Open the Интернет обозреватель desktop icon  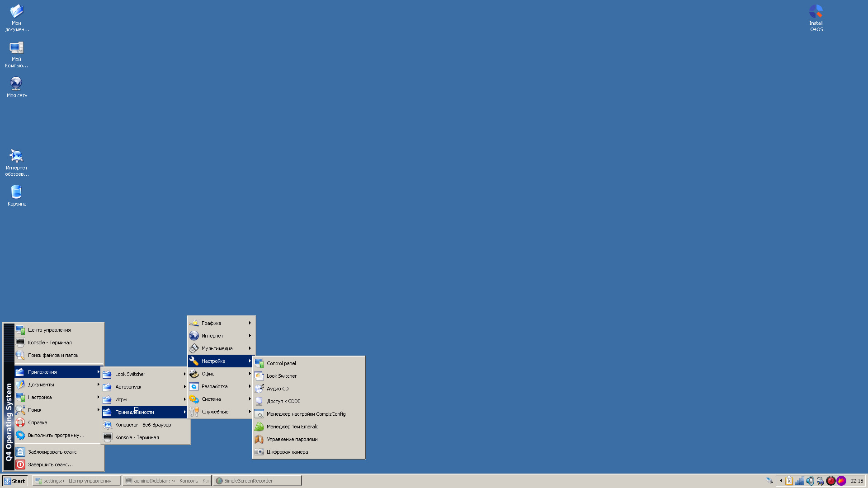click(x=17, y=162)
